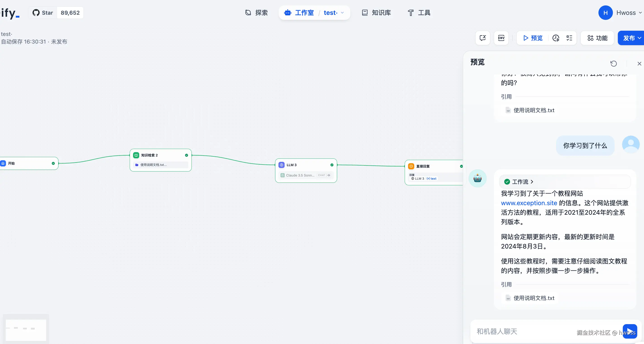Expand the 工作流 details chevron

click(532, 182)
